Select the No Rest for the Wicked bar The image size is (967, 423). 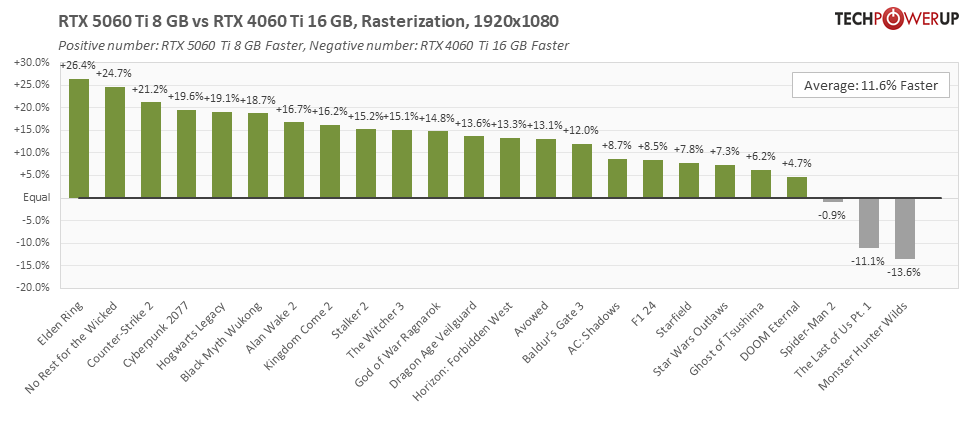(x=115, y=142)
